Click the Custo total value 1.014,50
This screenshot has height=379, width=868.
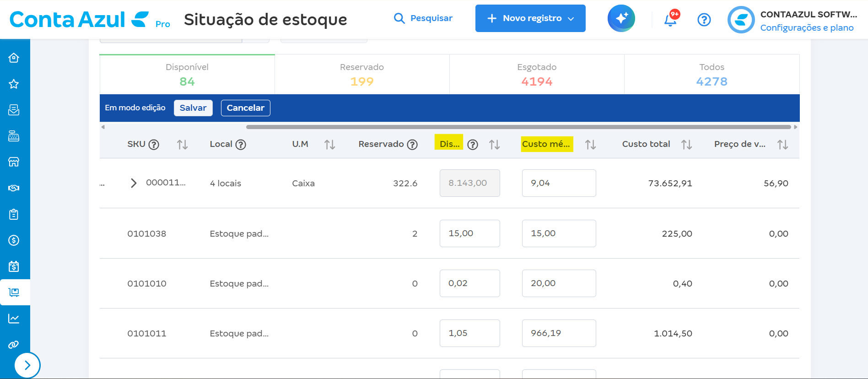[673, 334]
